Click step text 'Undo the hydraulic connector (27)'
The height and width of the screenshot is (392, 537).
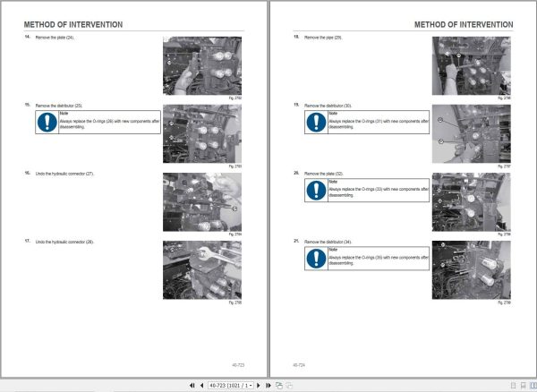(x=64, y=174)
